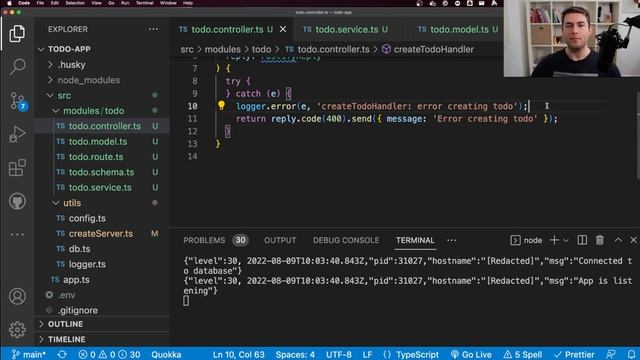Click Ln 10, Col 63 cursor position
Screen dimensions: 640x360
coord(238,354)
